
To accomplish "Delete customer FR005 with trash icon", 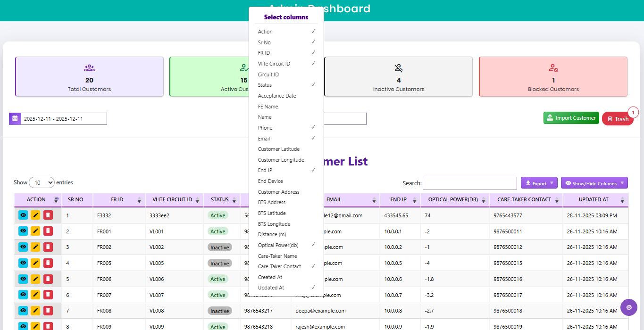I will 48,263.
